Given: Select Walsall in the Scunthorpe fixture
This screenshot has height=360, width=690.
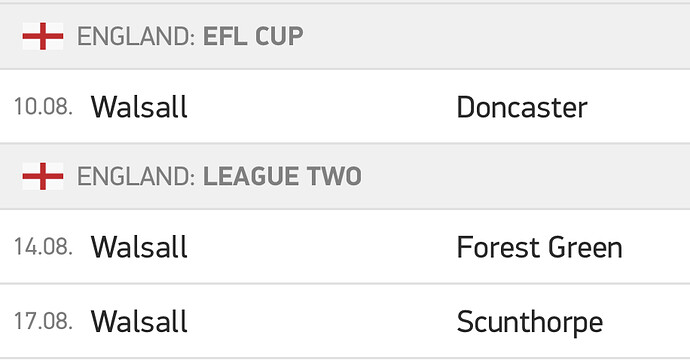Looking at the screenshot, I should (139, 321).
